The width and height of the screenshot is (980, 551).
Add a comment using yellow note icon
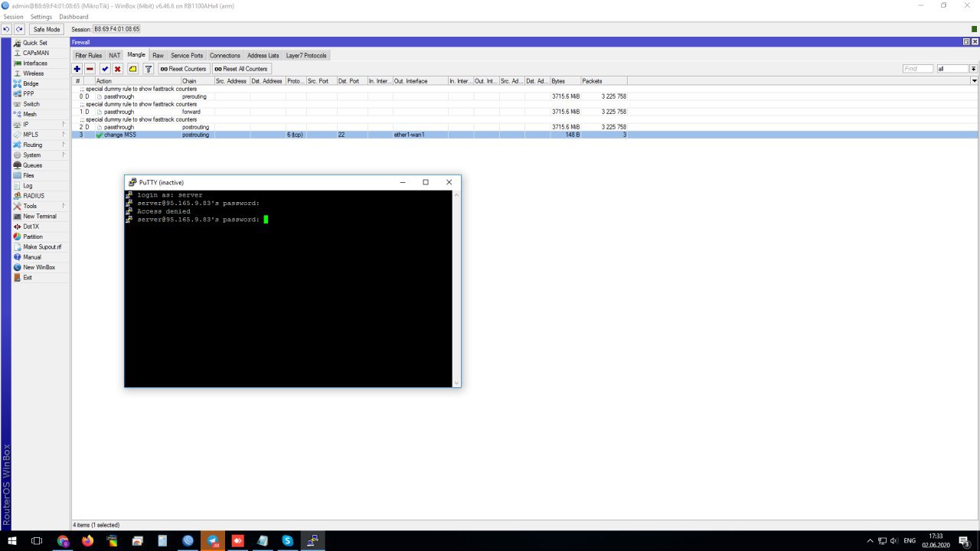133,69
